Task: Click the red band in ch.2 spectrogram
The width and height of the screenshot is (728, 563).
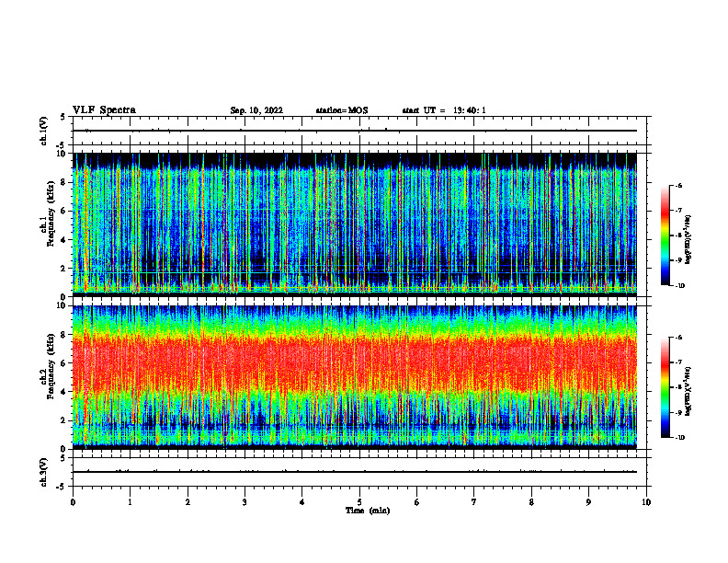Action: point(355,364)
